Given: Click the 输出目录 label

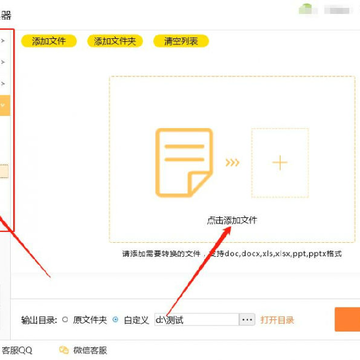Looking at the screenshot, I should pyautogui.click(x=39, y=320).
